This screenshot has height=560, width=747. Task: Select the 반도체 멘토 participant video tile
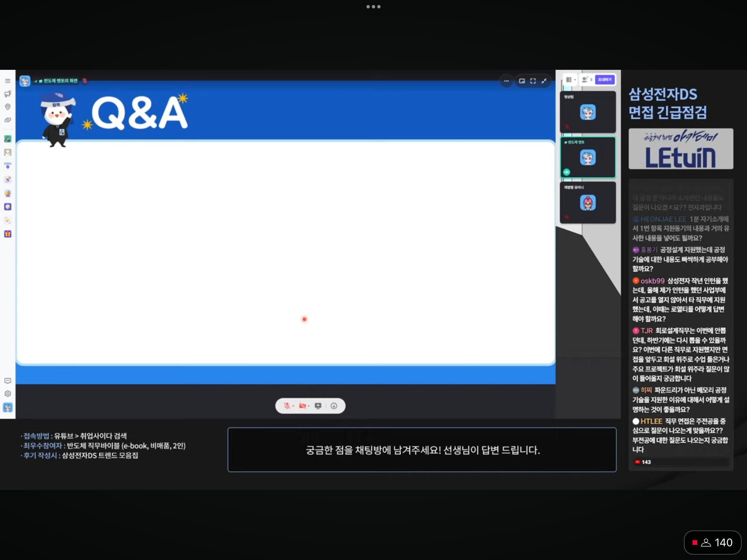tap(587, 157)
